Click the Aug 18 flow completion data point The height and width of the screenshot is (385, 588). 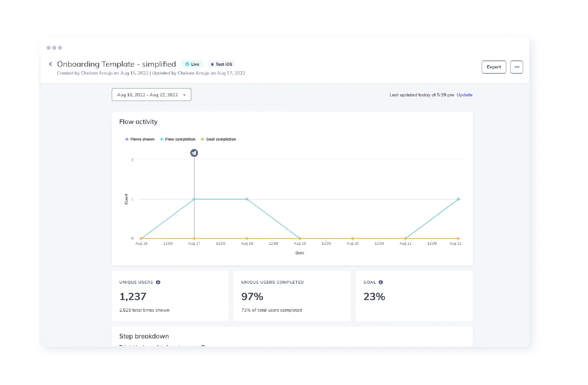(x=247, y=199)
